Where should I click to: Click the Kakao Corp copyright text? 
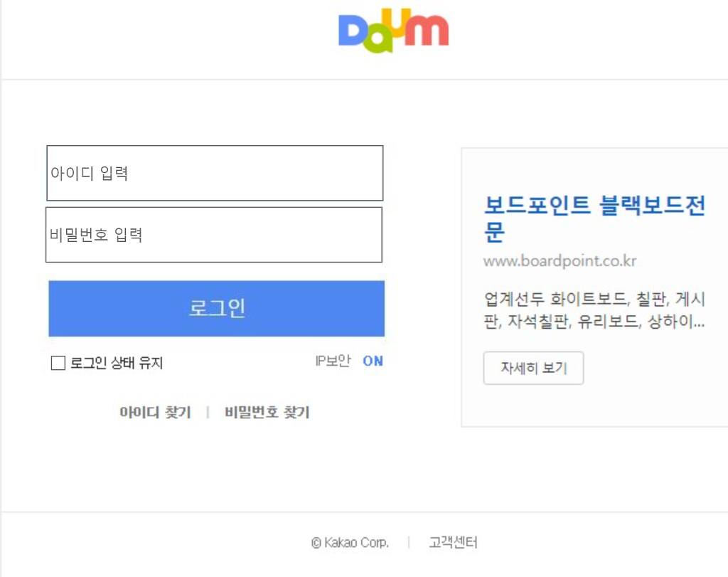point(349,541)
